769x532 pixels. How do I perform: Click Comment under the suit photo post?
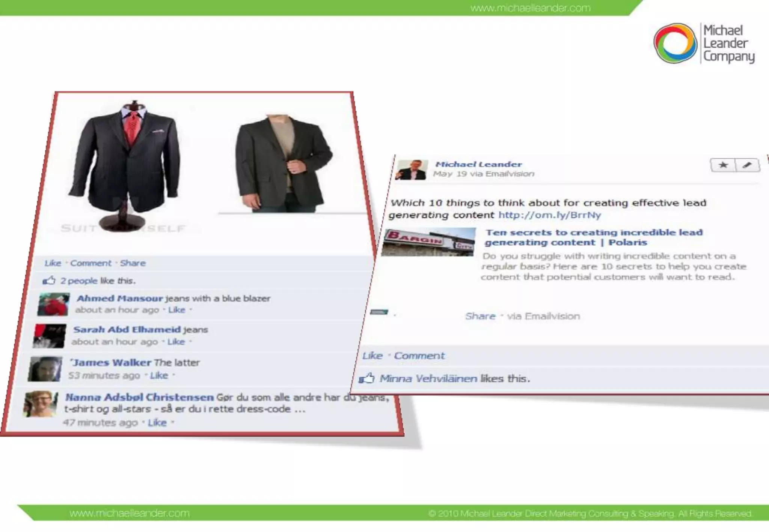tap(91, 263)
